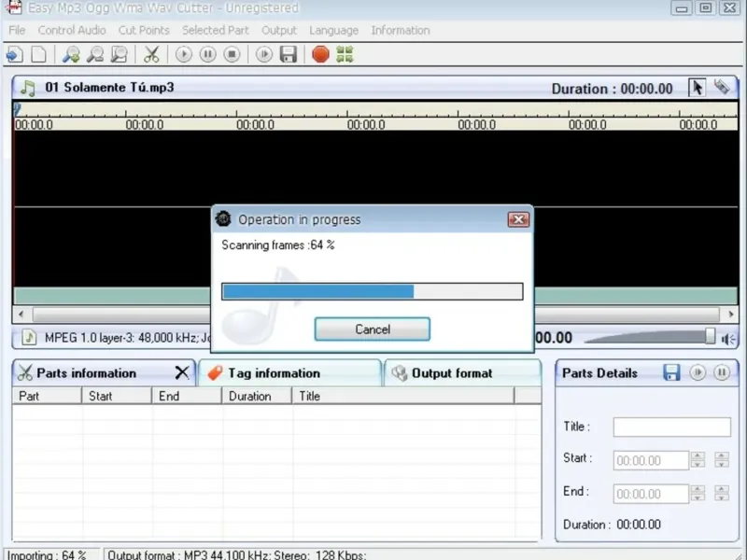Click the left arrow of waveform scrollbar
Image resolution: width=747 pixels, height=560 pixels.
[x=21, y=315]
